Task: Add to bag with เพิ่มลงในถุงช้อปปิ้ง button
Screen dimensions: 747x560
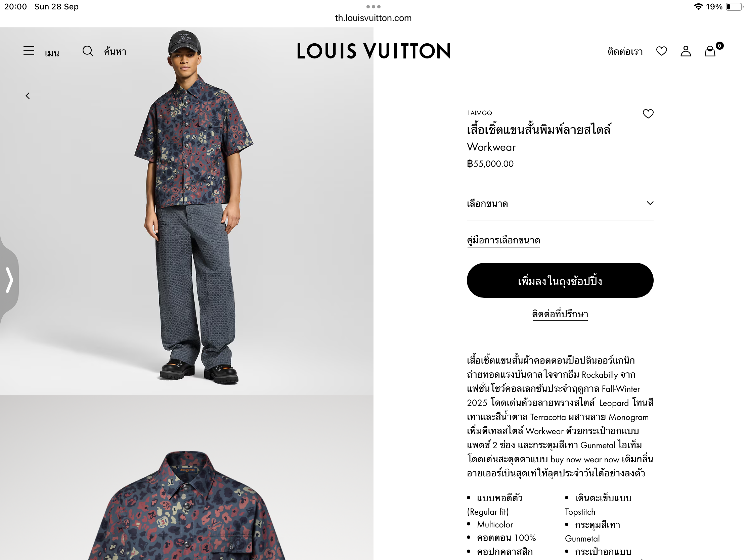Action: point(560,281)
